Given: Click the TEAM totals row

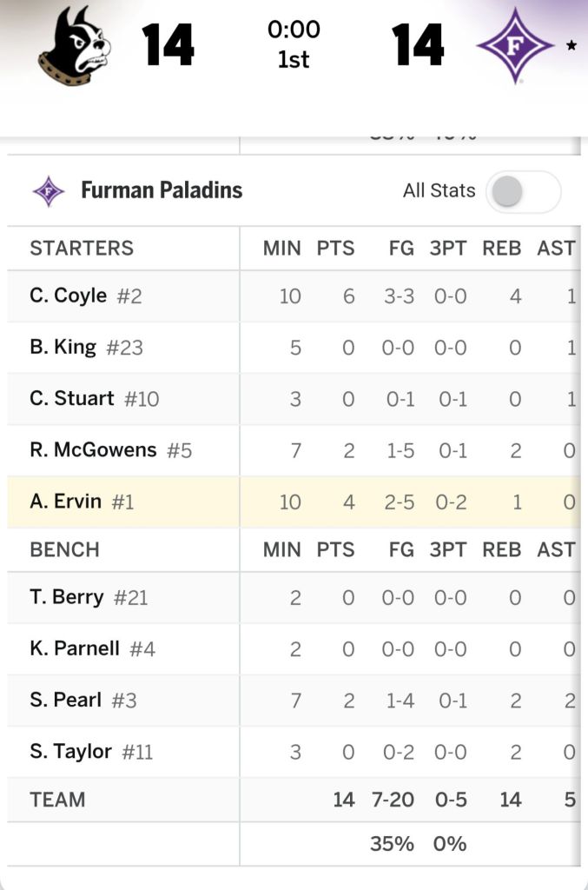Looking at the screenshot, I should tap(57, 800).
